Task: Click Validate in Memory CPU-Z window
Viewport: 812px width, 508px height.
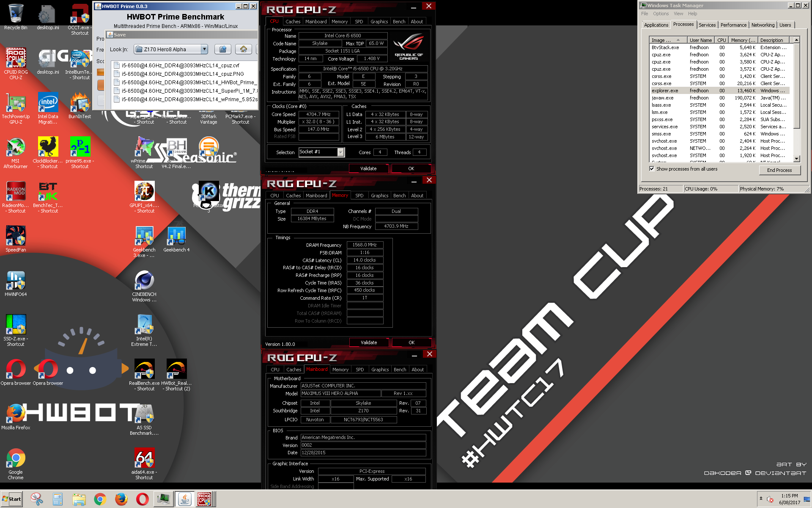Action: coord(368,342)
